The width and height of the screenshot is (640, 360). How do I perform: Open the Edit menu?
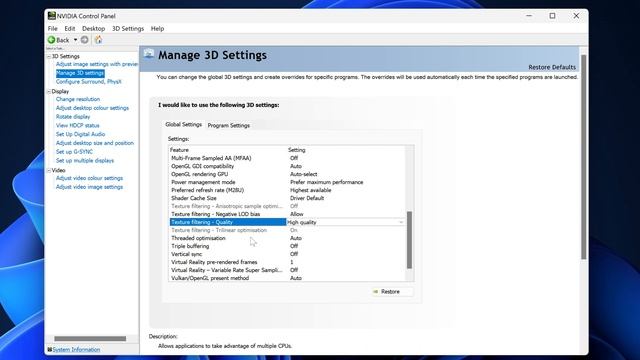(70, 29)
